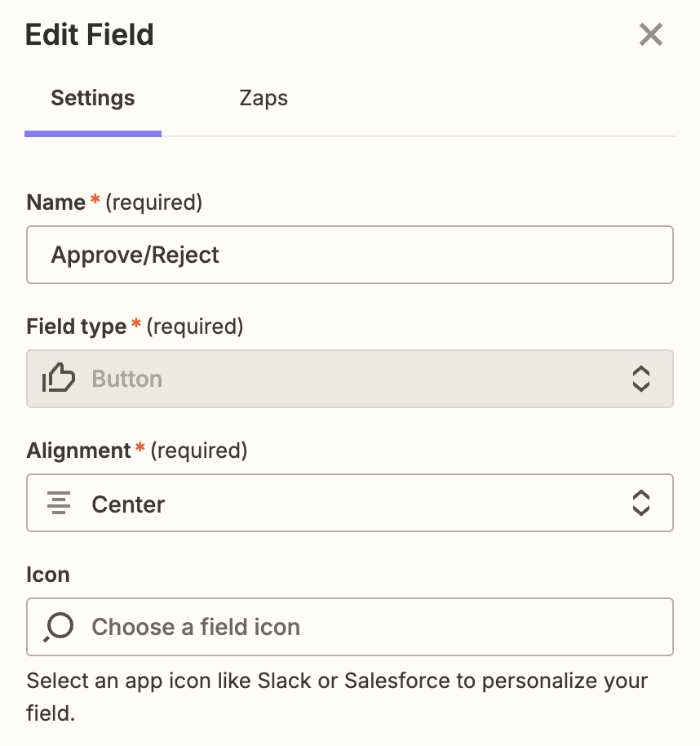Click the Center text in Alignment
Viewport: 700px width, 746px height.
[128, 504]
